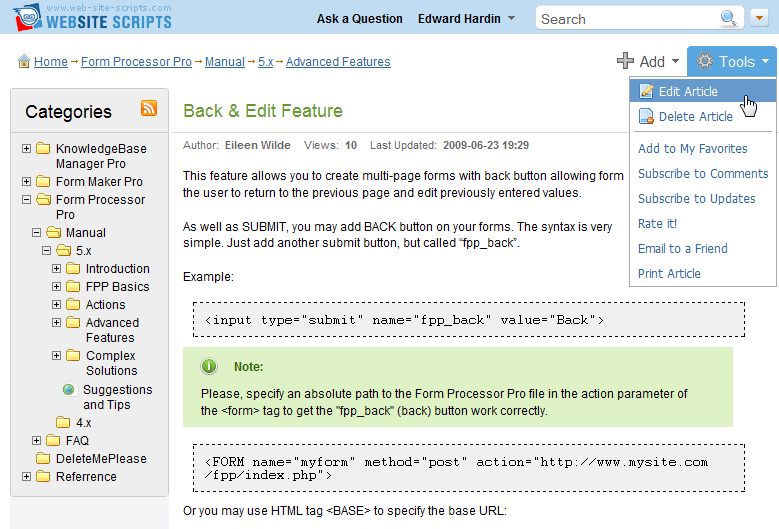Expand the Form Maker Pro tree node
This screenshot has width=779, height=529.
26,181
